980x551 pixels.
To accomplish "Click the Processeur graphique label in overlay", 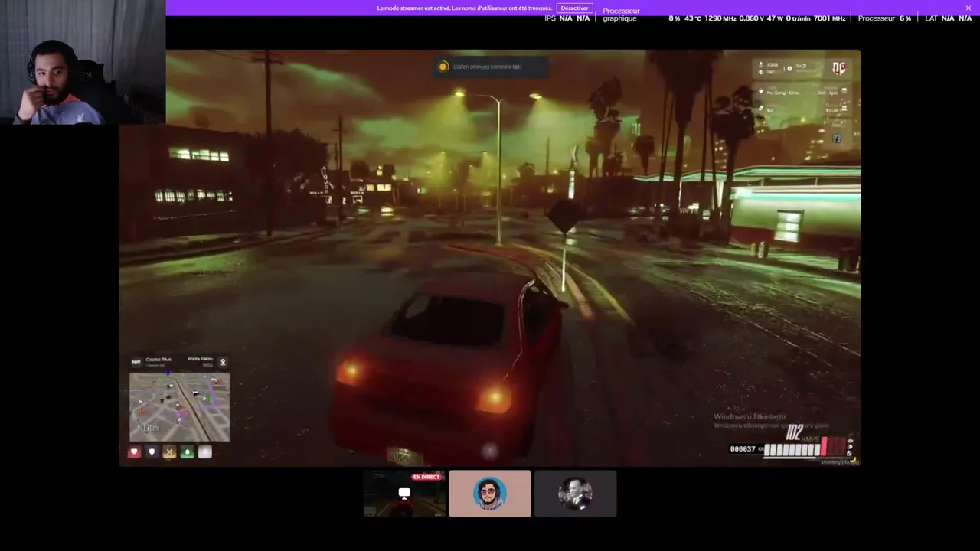I will [621, 15].
